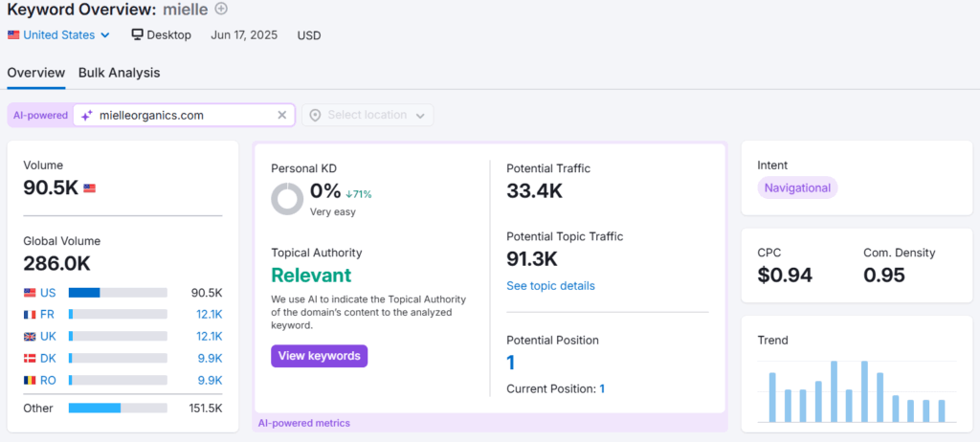The image size is (980, 442).
Task: Click the AI-powered label badge
Action: (40, 115)
